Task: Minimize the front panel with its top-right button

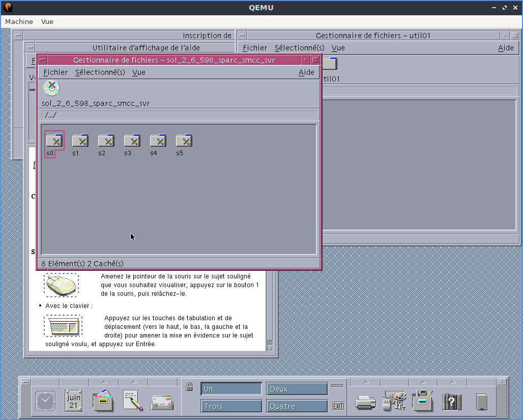Action: pyautogui.click(x=501, y=382)
